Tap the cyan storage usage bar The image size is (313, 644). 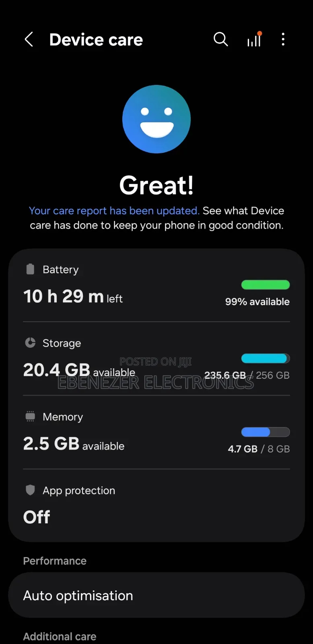(x=266, y=358)
